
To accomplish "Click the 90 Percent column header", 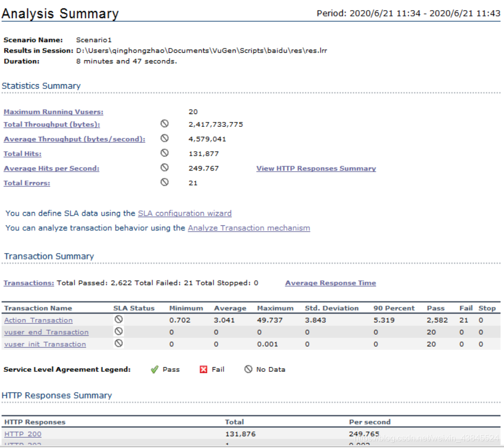I will [394, 308].
